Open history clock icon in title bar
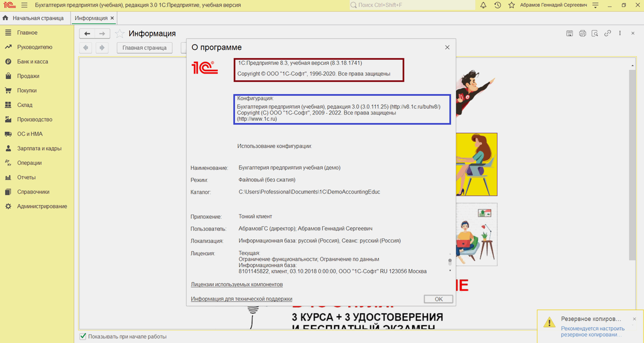Screen dimensions: 644x343 point(497,5)
